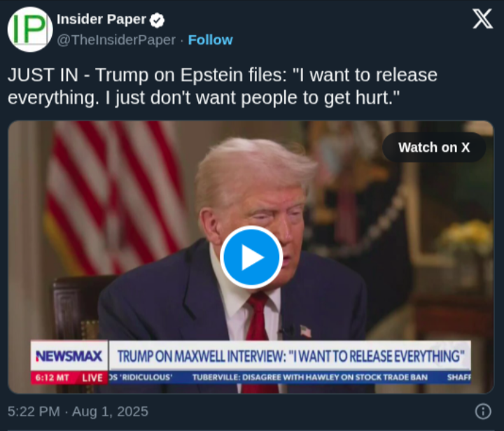Click the Trump on Maxwell Interview headline banner
The image size is (504, 431).
pos(290,356)
